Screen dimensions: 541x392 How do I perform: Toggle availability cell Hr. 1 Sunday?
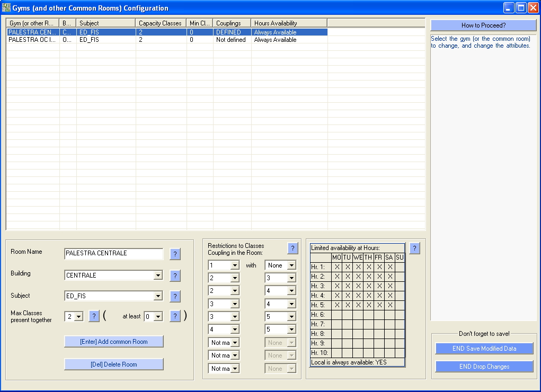click(400, 267)
